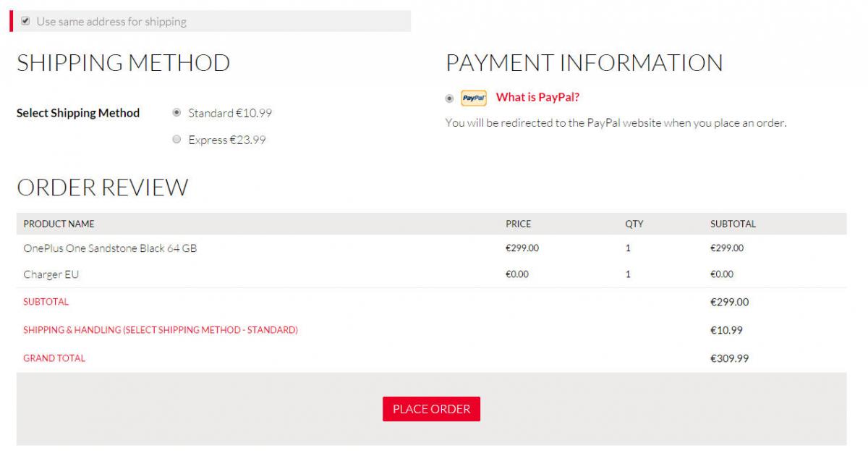Click the PayPal logo icon
868x451 pixels.
click(x=474, y=98)
